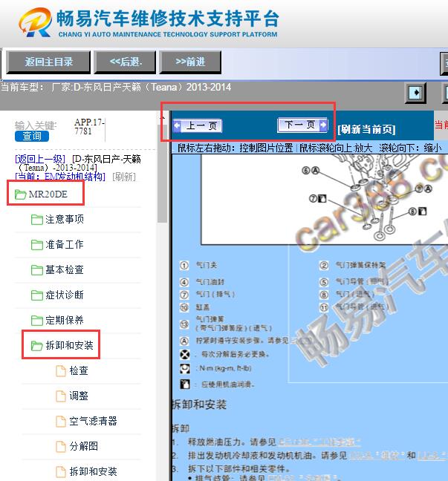Screen dimensions: 448x481
Task: Go forward with the >>前进 button
Action: [190, 62]
